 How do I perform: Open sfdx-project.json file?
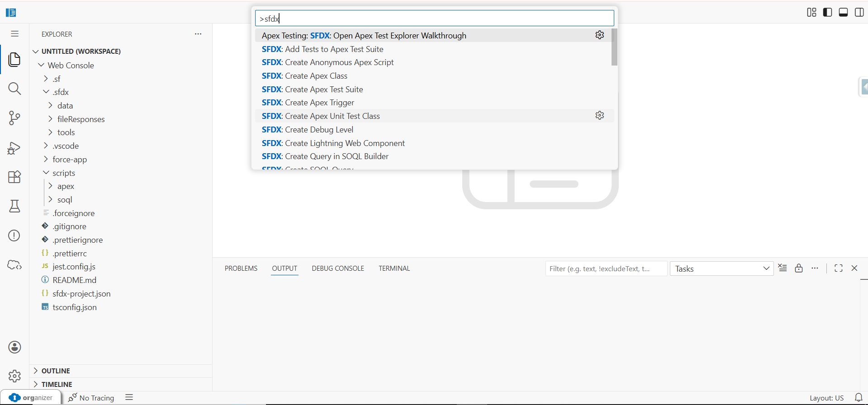pos(81,293)
